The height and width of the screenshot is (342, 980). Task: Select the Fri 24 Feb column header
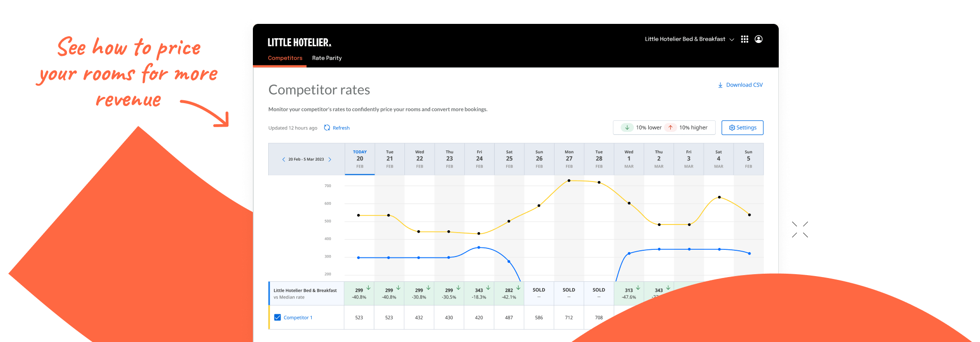coord(479,159)
